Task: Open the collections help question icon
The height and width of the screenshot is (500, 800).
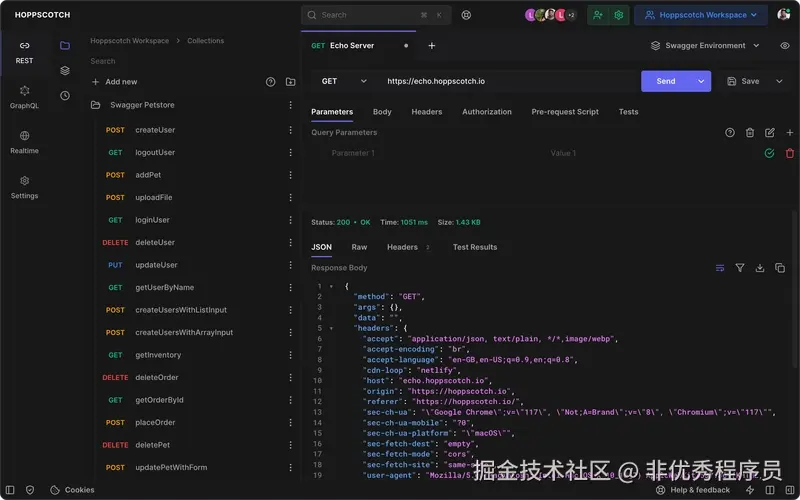Action: (x=270, y=82)
